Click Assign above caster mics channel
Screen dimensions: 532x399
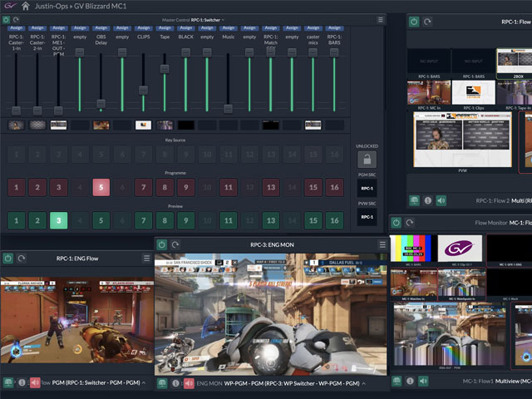click(x=313, y=27)
